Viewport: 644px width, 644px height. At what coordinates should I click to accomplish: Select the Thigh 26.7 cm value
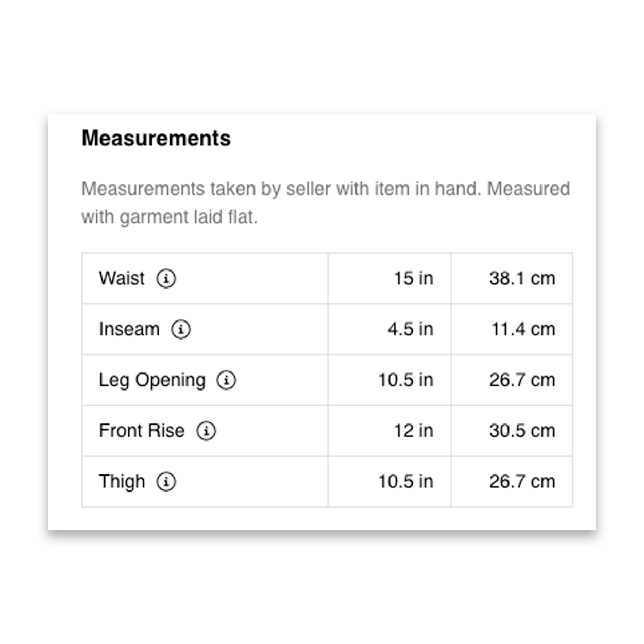(x=522, y=482)
